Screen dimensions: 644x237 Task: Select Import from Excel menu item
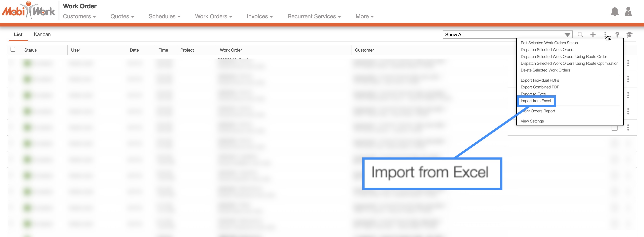535,101
